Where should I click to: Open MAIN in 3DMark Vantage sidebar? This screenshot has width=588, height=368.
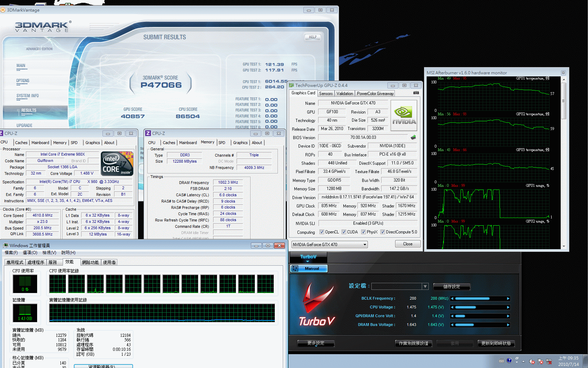(21, 66)
